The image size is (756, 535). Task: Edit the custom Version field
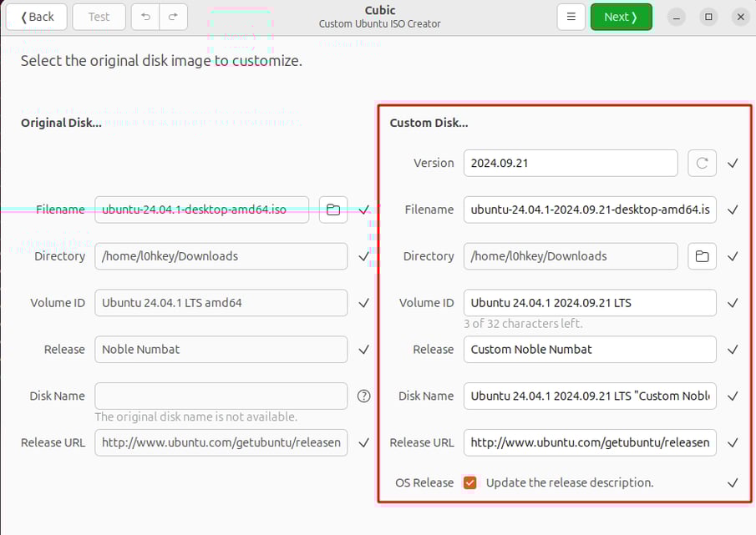coord(570,163)
